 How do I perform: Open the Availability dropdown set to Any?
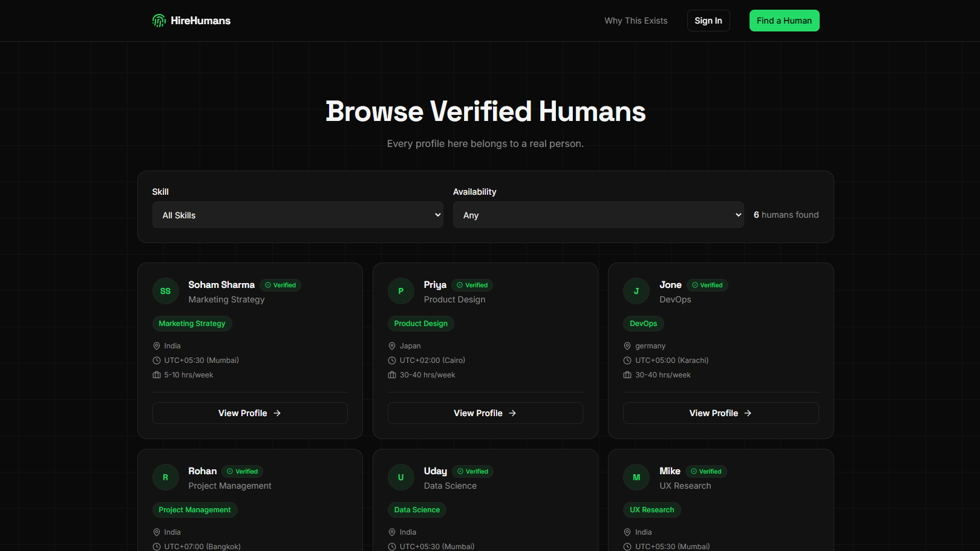point(598,215)
